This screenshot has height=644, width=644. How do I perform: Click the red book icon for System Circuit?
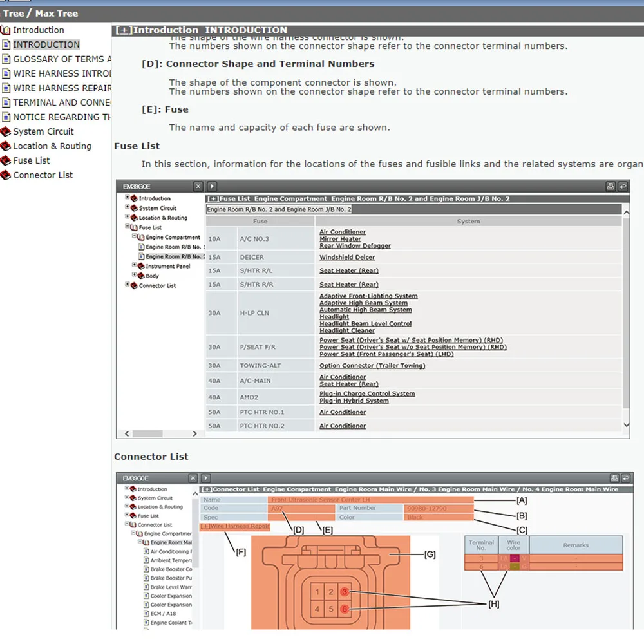(x=6, y=132)
